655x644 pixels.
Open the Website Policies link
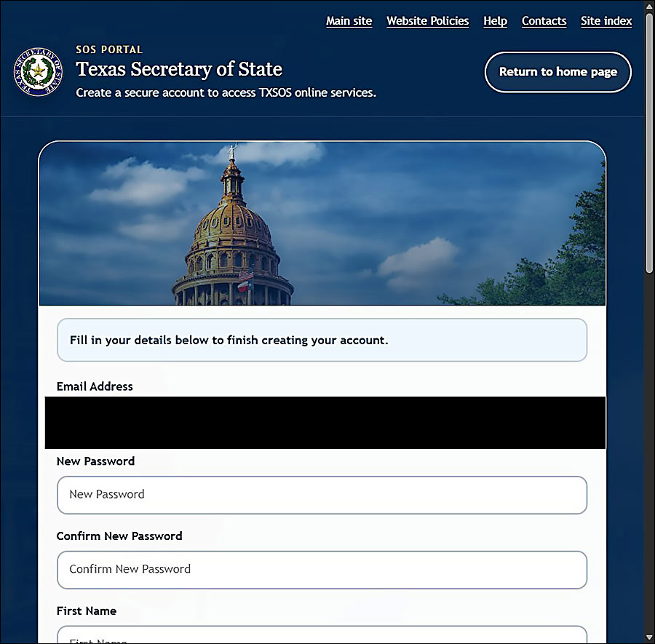click(x=427, y=21)
